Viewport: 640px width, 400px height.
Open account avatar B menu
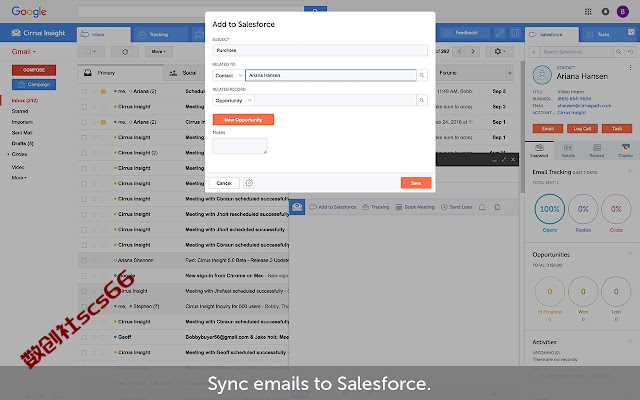[x=622, y=11]
